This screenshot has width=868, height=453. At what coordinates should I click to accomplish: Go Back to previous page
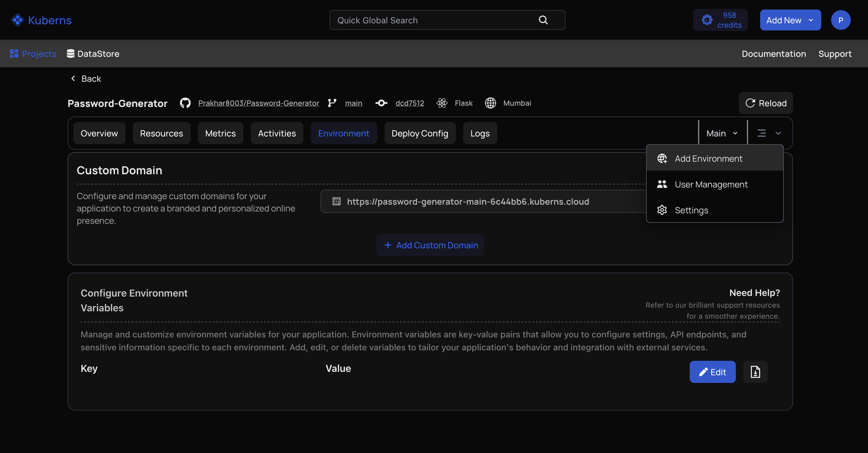(85, 78)
